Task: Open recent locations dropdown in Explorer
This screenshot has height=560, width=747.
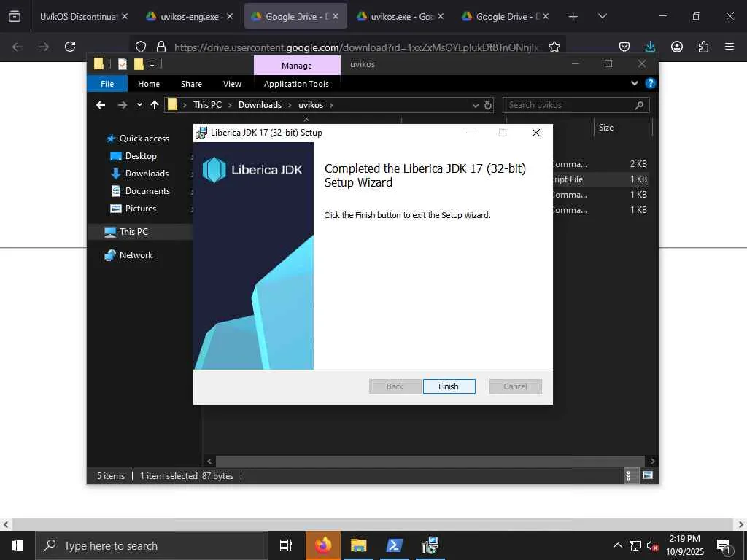Action: (139, 105)
